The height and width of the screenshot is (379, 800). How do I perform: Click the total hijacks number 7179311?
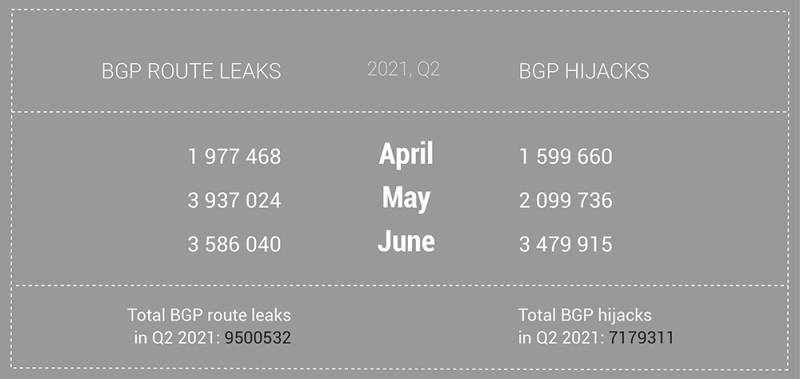[x=641, y=338]
